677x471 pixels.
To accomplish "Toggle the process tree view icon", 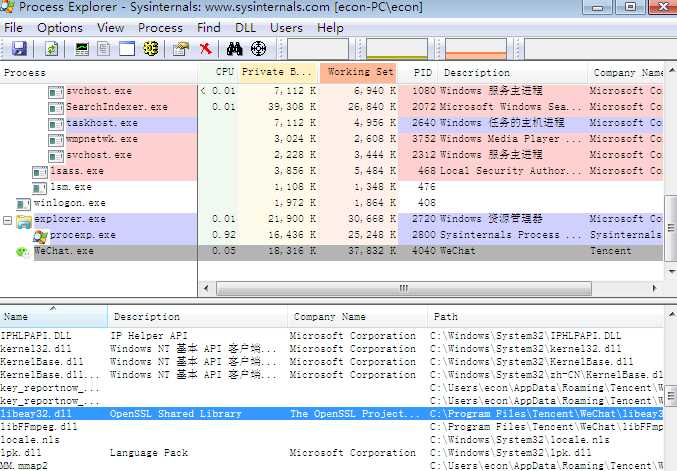I will click(x=104, y=49).
